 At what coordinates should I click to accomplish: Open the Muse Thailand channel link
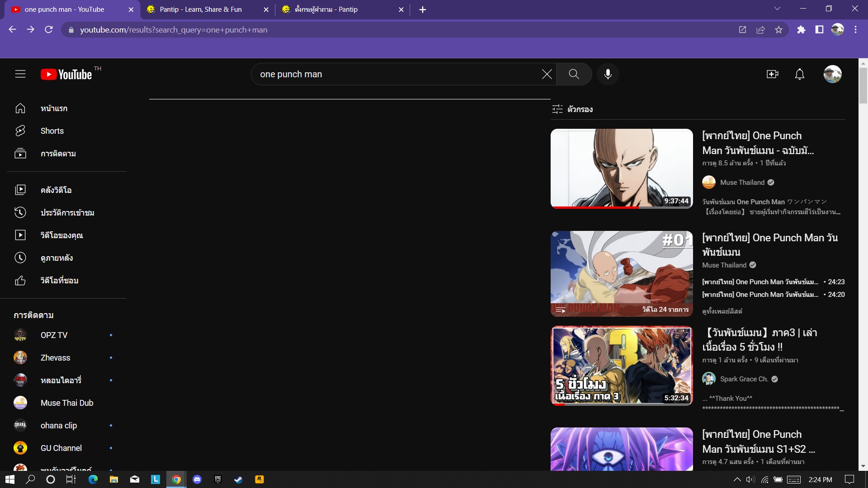(742, 183)
